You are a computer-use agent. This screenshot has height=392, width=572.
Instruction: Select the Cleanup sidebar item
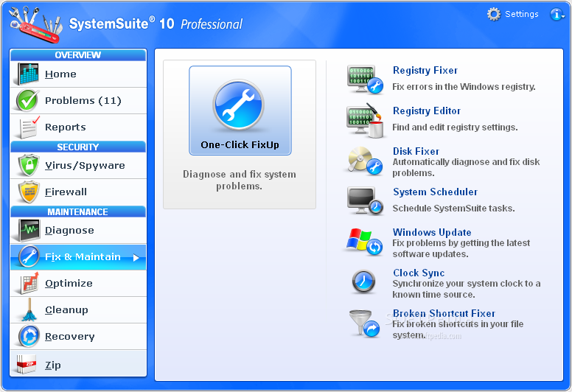click(78, 310)
